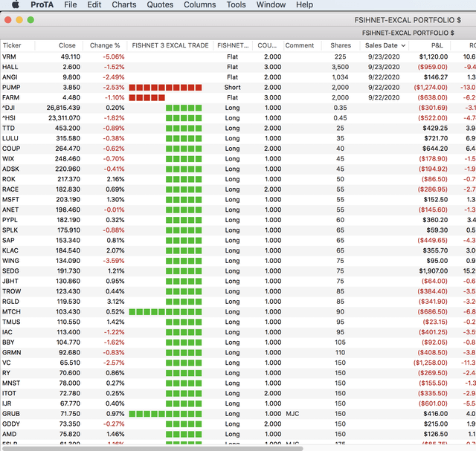Open the Quotes menu
476x451 pixels.
click(160, 4)
